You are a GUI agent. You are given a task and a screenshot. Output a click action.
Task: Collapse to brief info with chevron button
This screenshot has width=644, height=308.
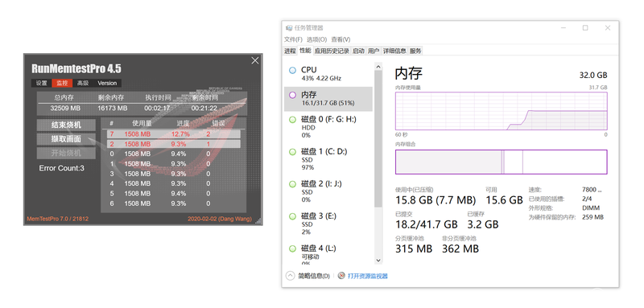291,276
